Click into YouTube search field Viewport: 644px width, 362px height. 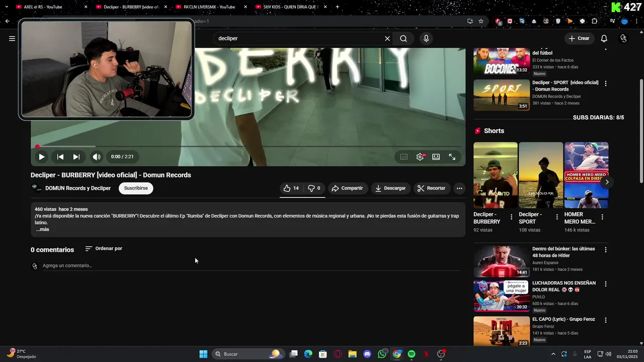point(299,38)
